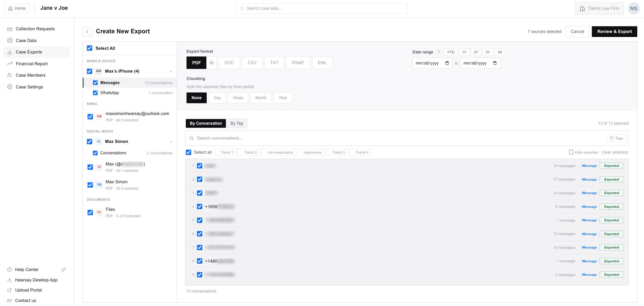
Task: Open PDF format settings gear icon
Action: click(x=211, y=63)
